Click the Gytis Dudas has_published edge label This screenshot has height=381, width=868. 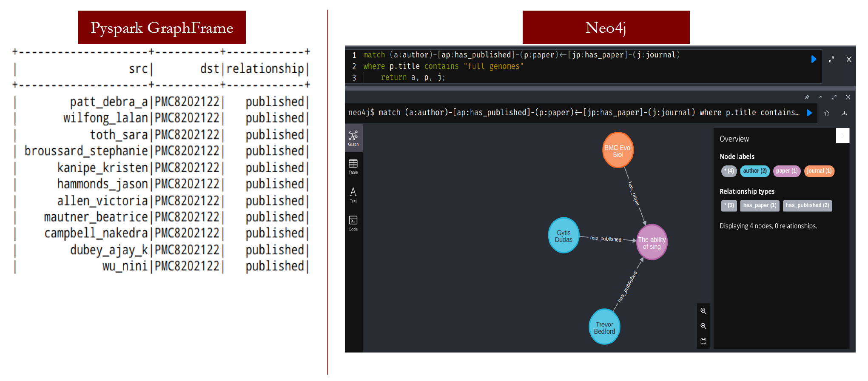[x=606, y=239]
